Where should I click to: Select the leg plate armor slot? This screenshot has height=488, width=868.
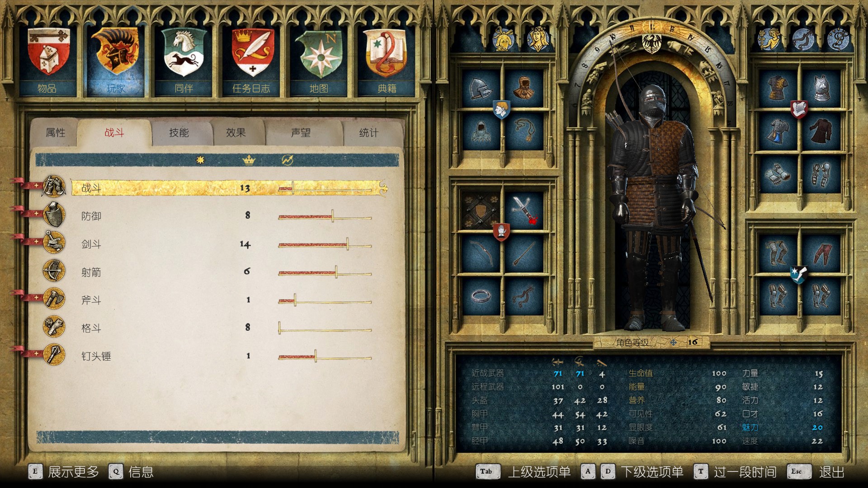[778, 253]
